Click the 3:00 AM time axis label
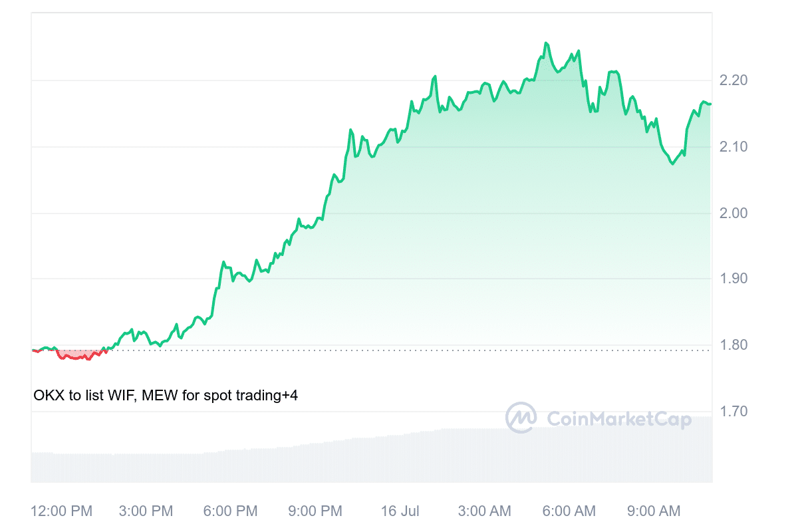Viewport: 798px width, 532px height. [x=485, y=511]
